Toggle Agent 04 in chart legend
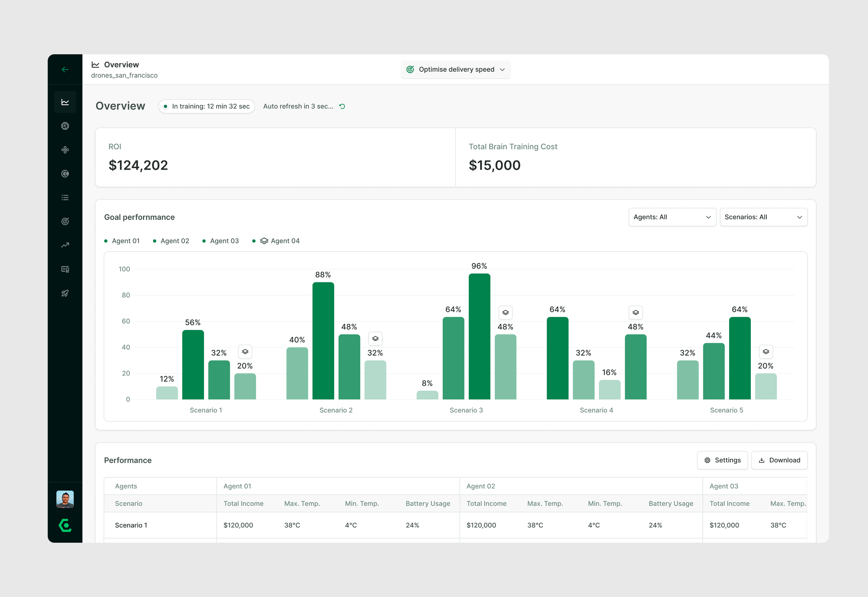This screenshot has height=597, width=868. click(x=276, y=241)
